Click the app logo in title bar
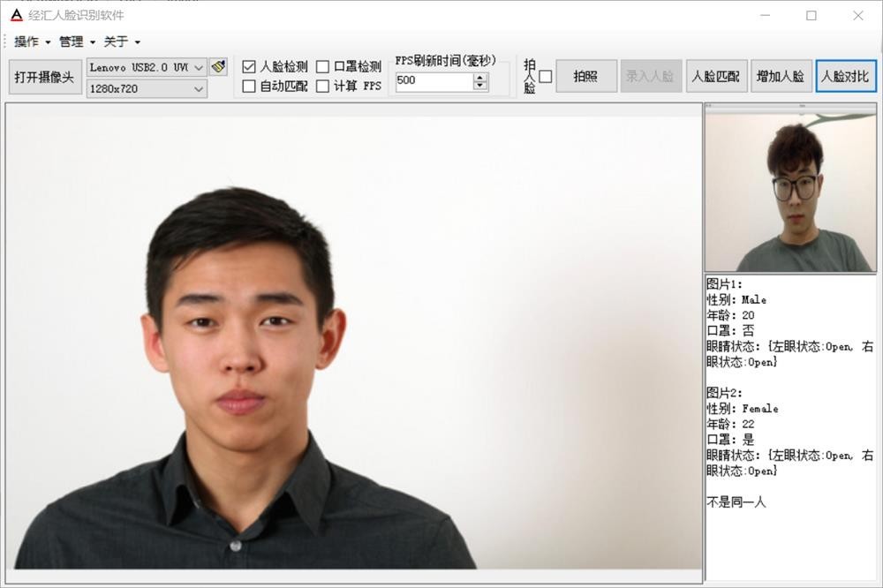The height and width of the screenshot is (588, 883). [16, 15]
